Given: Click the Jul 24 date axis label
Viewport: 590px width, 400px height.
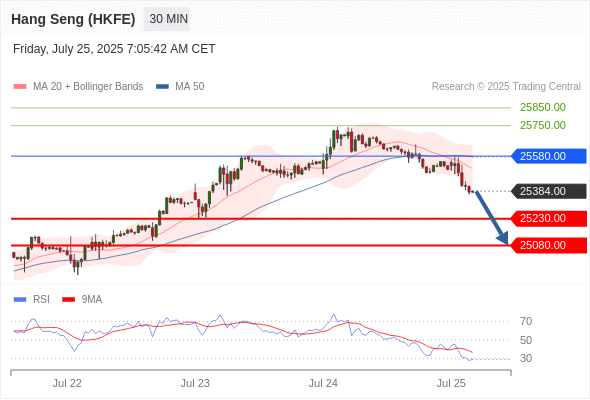Looking at the screenshot, I should (x=323, y=383).
